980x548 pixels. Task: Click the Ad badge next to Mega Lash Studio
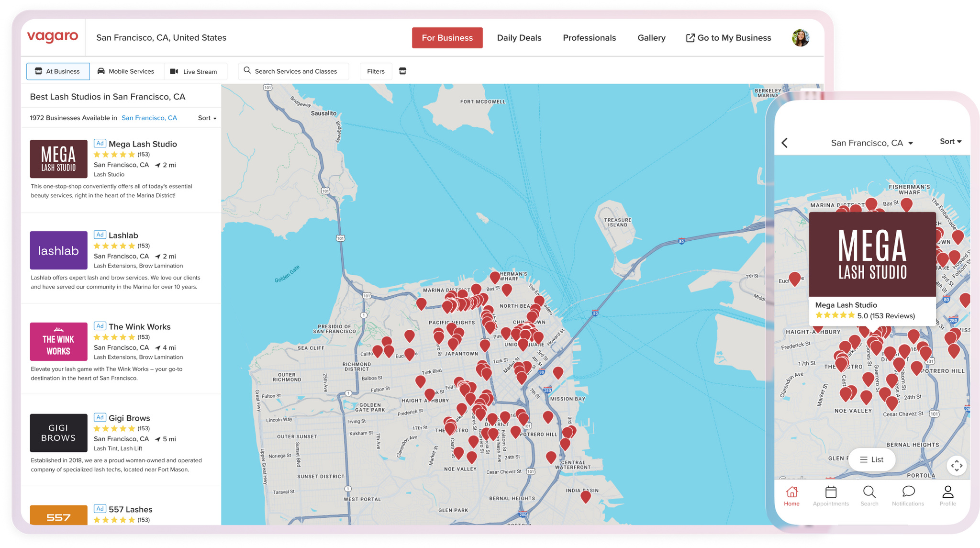click(x=100, y=143)
